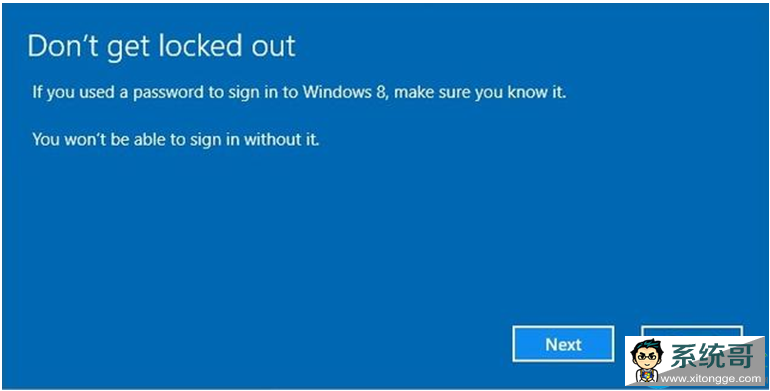Click the Next button

coord(563,344)
